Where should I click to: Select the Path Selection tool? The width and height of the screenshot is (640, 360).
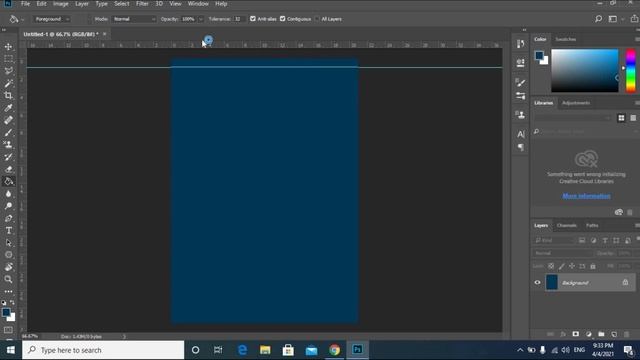pos(8,242)
